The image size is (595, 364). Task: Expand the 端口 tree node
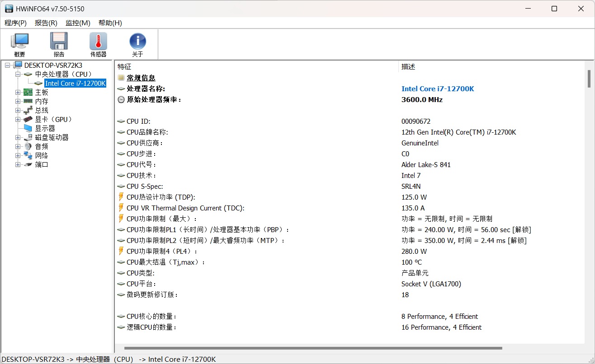tap(18, 164)
